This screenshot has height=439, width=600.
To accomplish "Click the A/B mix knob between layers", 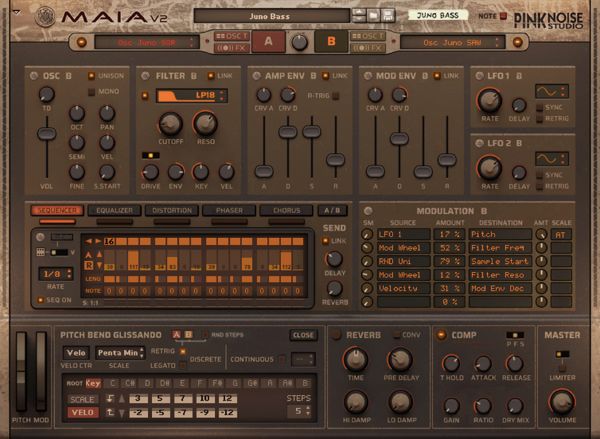I will pos(300,42).
